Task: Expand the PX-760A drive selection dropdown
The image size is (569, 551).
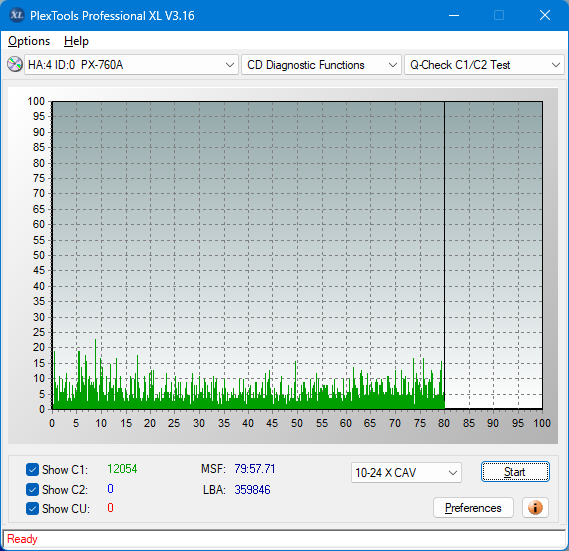Action: coord(131,65)
